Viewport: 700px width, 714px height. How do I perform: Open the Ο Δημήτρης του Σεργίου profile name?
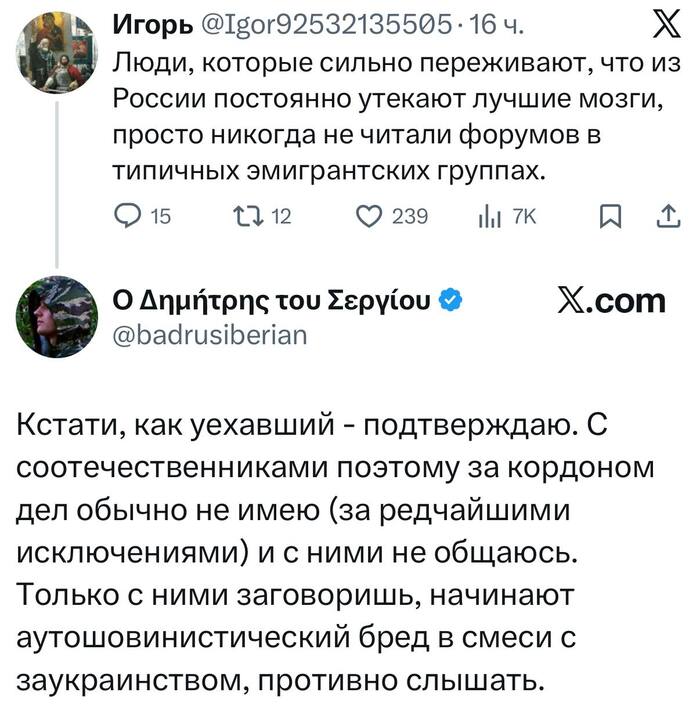(275, 301)
